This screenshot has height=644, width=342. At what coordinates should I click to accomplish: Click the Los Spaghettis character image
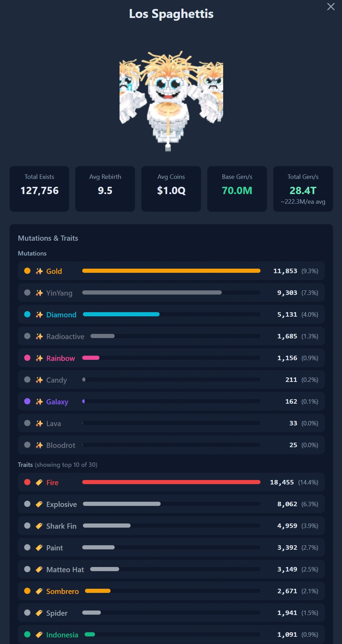click(171, 101)
